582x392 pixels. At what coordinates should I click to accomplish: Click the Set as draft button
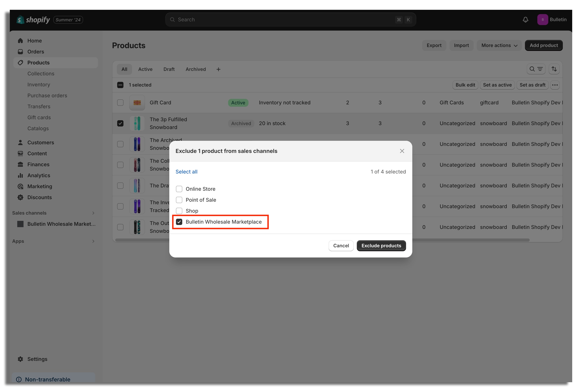click(x=532, y=85)
